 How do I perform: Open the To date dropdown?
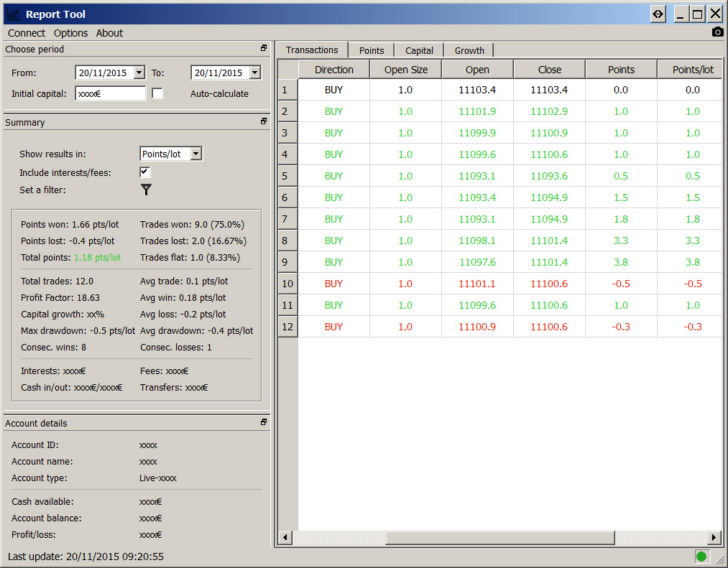[x=254, y=73]
